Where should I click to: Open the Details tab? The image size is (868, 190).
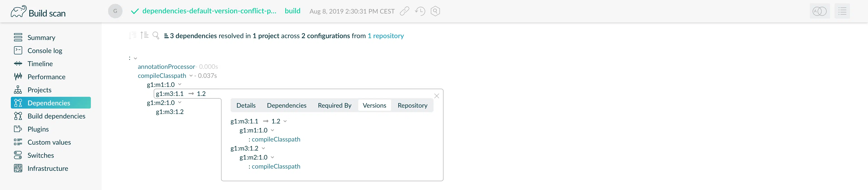pyautogui.click(x=246, y=106)
